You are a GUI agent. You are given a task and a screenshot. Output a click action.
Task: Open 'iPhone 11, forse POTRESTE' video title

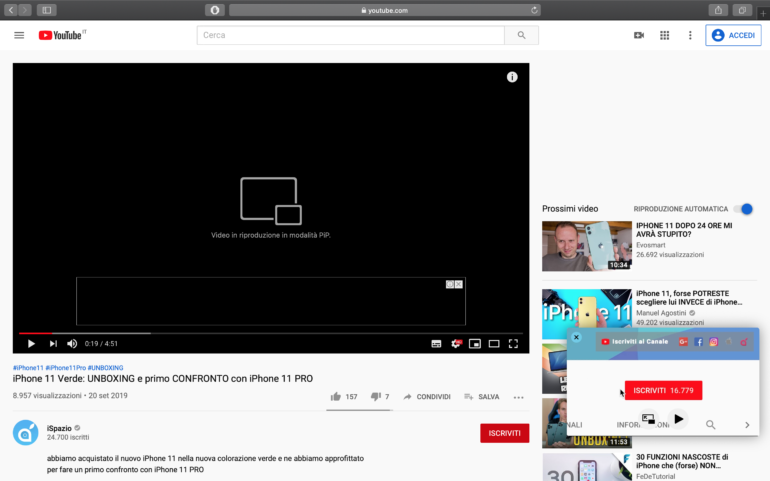689,298
